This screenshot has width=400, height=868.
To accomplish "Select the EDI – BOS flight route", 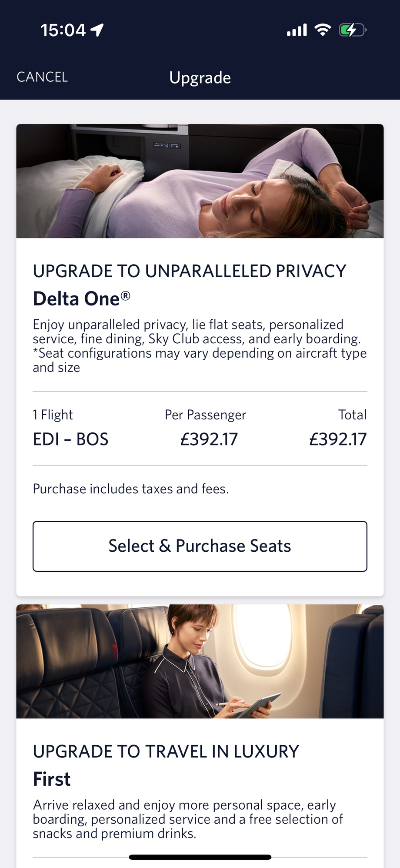I will tap(70, 439).
